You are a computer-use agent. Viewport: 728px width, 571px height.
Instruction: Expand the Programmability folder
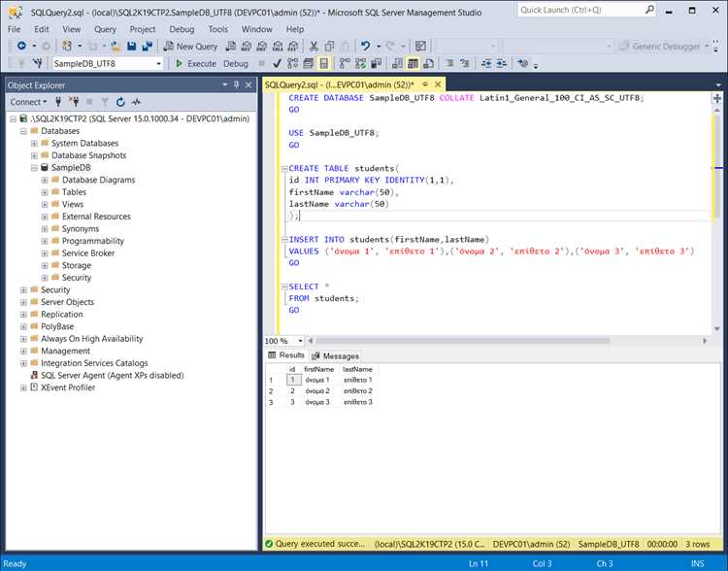point(45,241)
